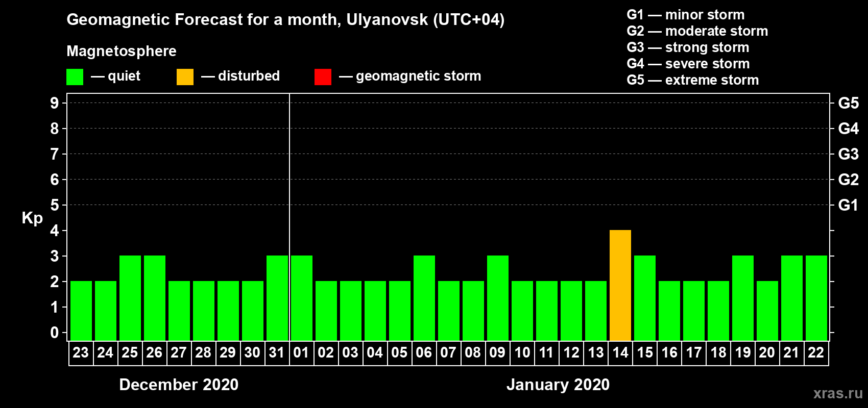Select the green bar above date 09

(x=498, y=298)
